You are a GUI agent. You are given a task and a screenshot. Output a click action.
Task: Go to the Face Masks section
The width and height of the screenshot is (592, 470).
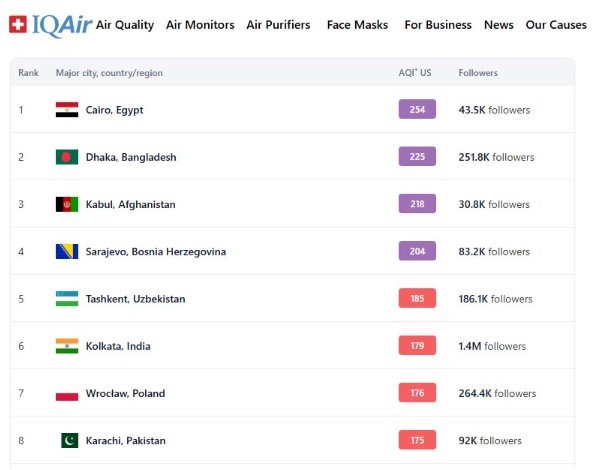(357, 25)
